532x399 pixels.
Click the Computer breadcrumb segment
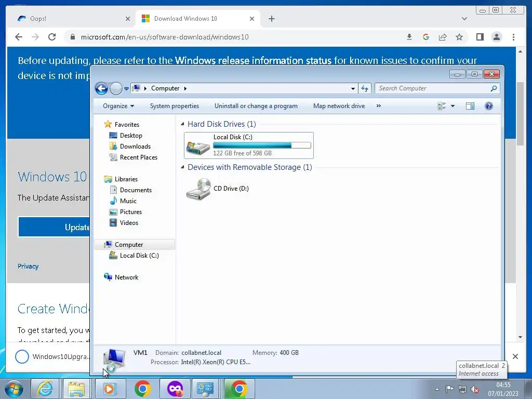coord(165,88)
